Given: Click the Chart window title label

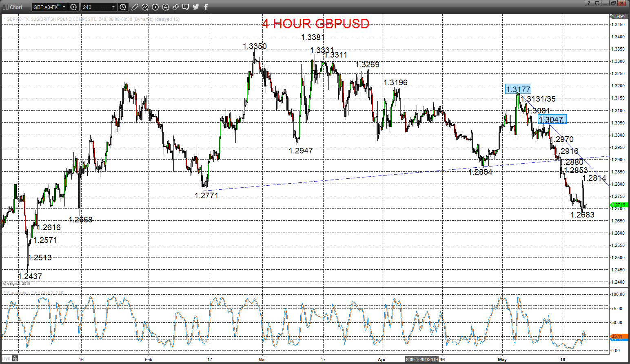Looking at the screenshot, I should click(x=16, y=7).
